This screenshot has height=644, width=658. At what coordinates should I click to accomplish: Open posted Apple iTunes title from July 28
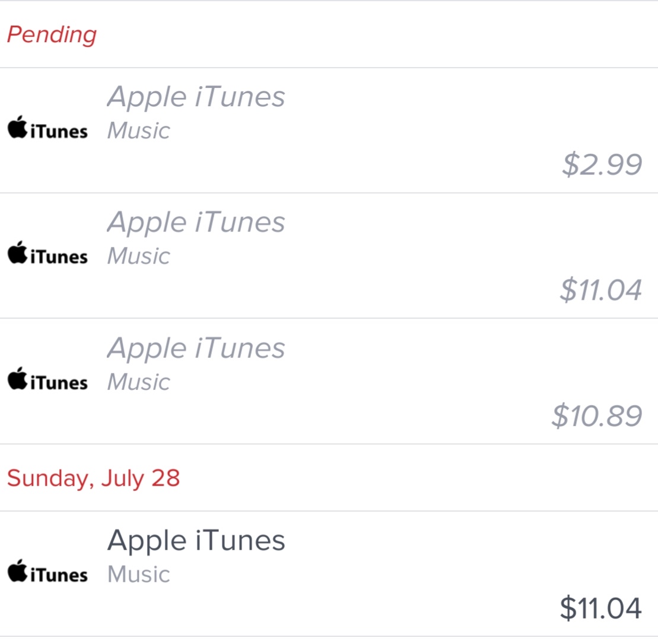pos(196,540)
